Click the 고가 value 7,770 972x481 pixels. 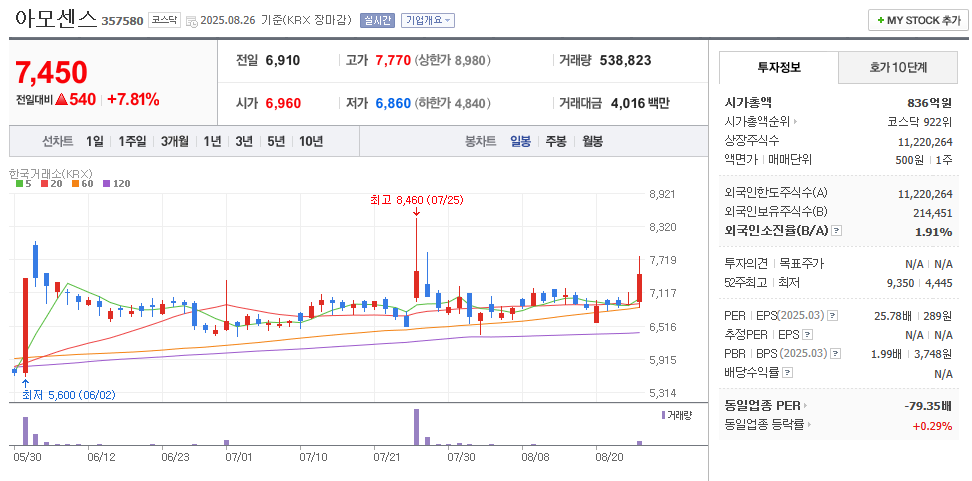393,61
